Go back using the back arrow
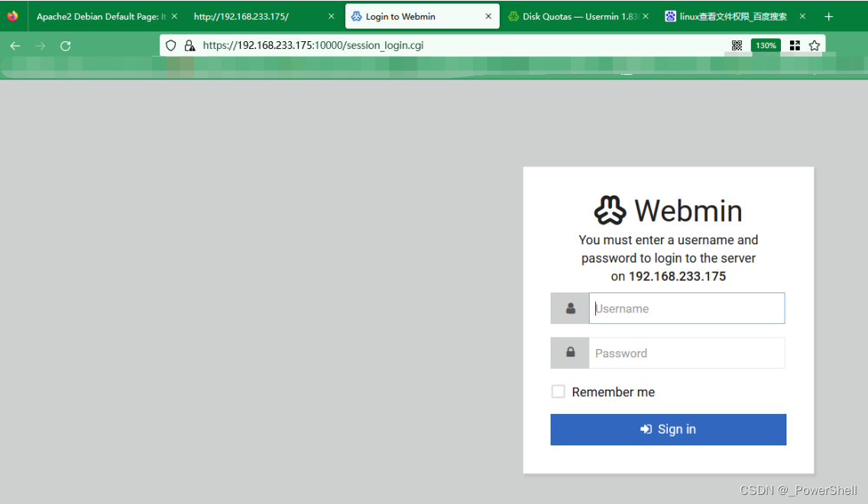 coord(15,46)
